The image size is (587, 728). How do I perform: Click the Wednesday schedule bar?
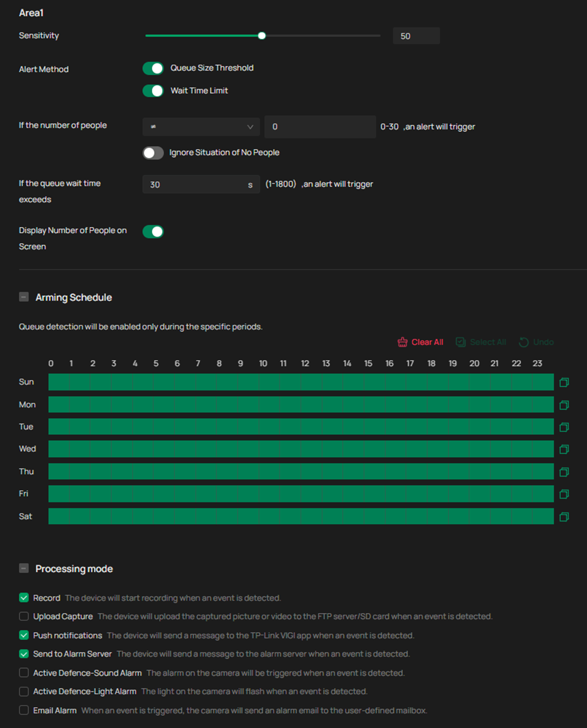(x=301, y=449)
